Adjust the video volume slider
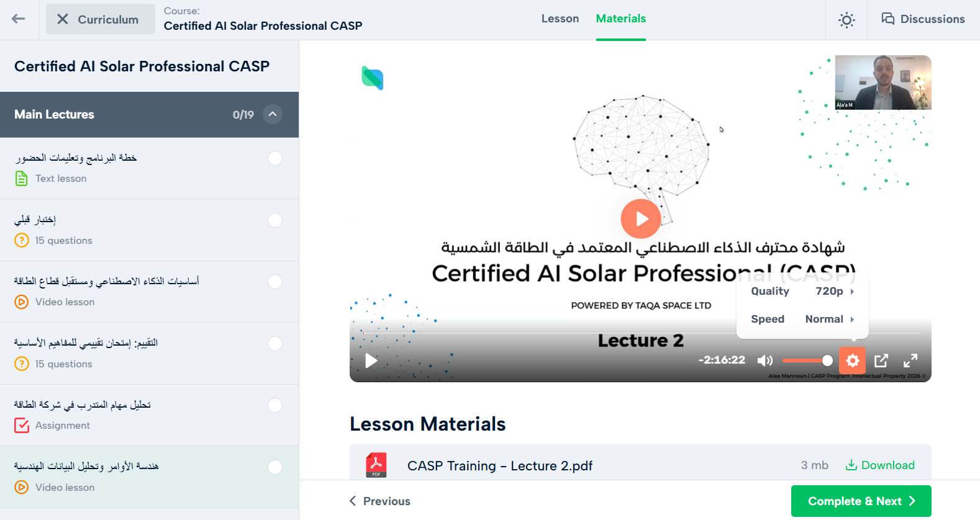Viewport: 980px width, 520px height. [x=807, y=361]
